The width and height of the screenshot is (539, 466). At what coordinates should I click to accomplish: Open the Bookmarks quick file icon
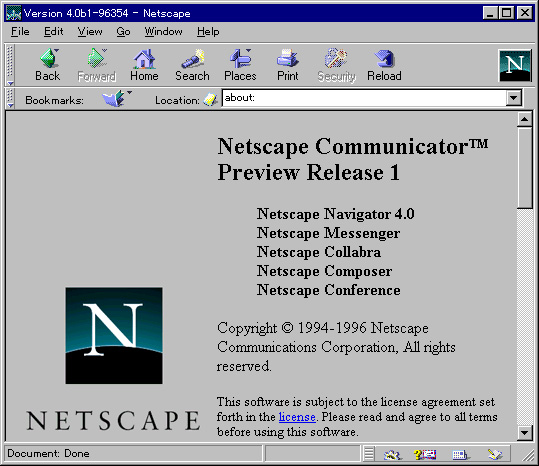pyautogui.click(x=115, y=99)
